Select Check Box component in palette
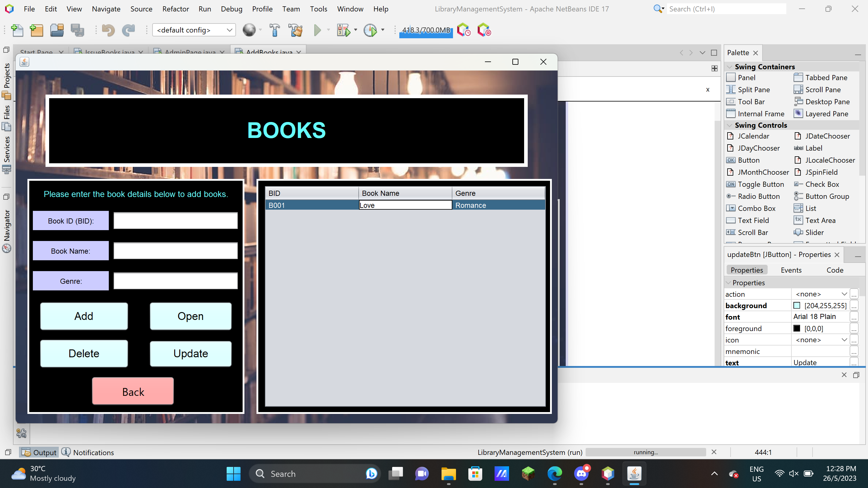The image size is (868, 488). pyautogui.click(x=822, y=184)
